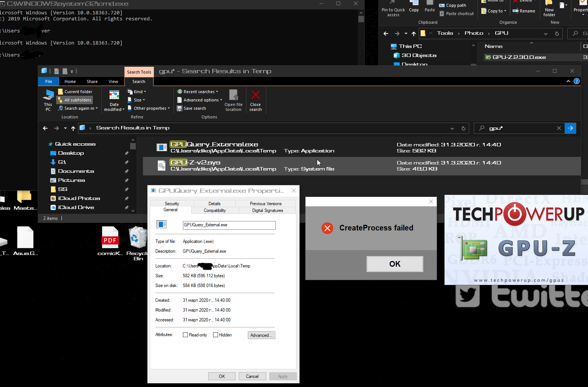Screen dimensions: 588x387
Task: Toggle the Read-only attribute checkbox
Action: click(x=185, y=335)
